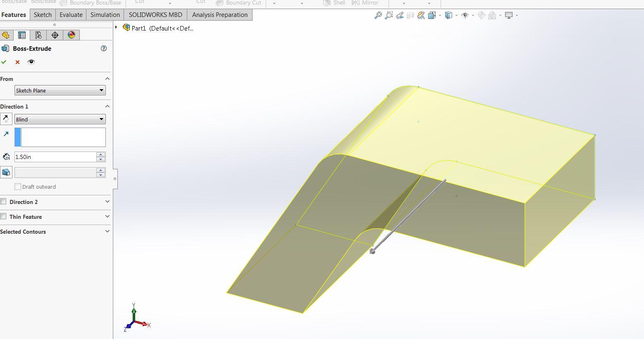This screenshot has height=339, width=644.
Task: Click the Part1 part icon
Action: [x=126, y=28]
